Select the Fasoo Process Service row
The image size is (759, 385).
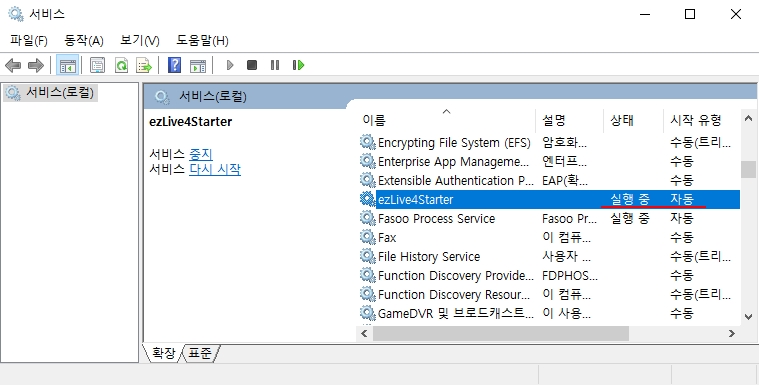click(549, 218)
